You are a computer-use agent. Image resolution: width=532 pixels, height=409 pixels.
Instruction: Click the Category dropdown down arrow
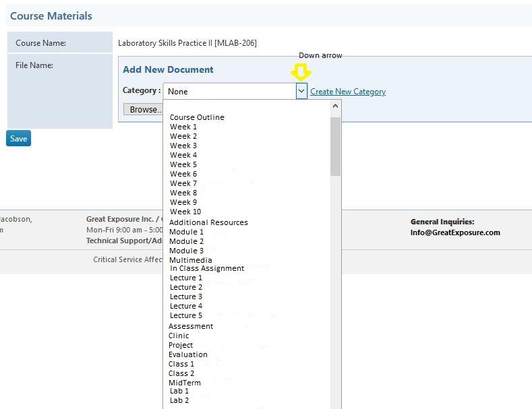(x=301, y=92)
